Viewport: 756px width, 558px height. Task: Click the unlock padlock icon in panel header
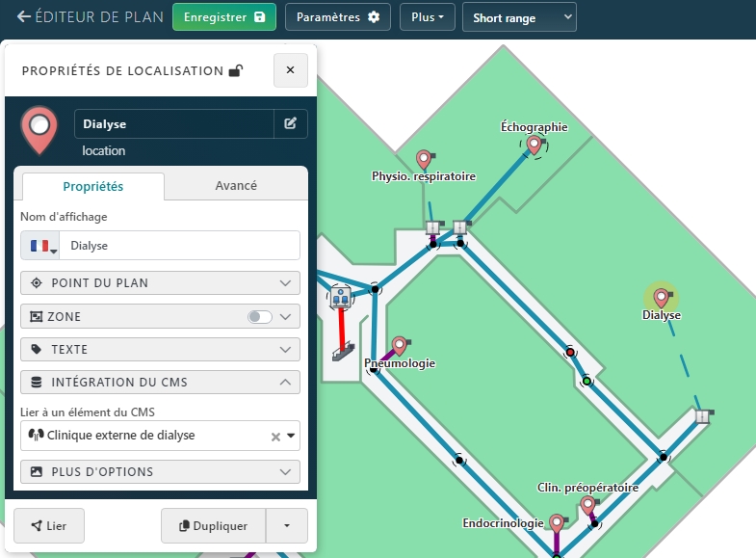[x=235, y=70]
